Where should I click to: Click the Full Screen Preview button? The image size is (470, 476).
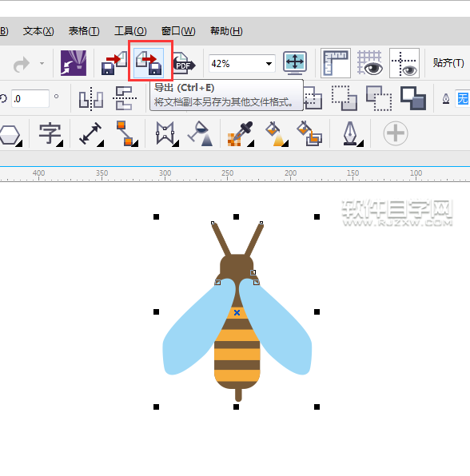point(295,63)
